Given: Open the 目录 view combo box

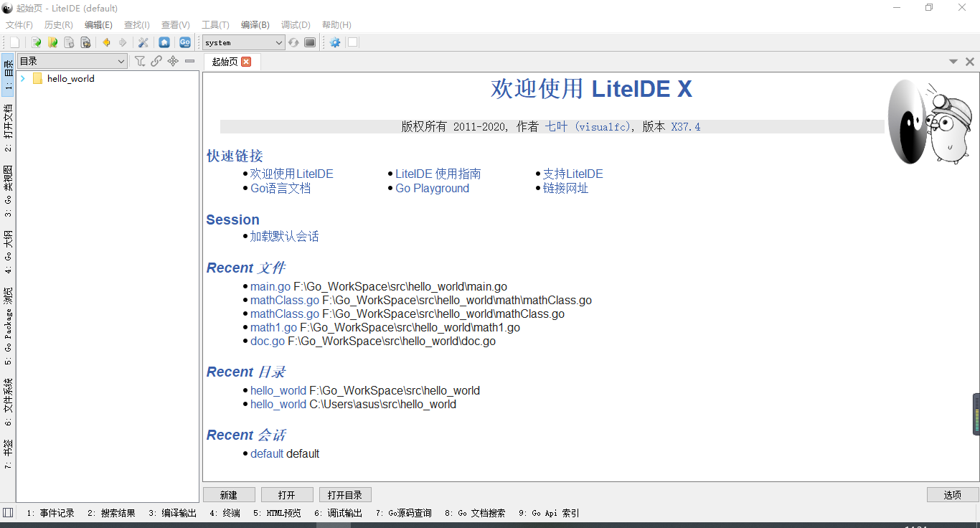Looking at the screenshot, I should [x=72, y=61].
